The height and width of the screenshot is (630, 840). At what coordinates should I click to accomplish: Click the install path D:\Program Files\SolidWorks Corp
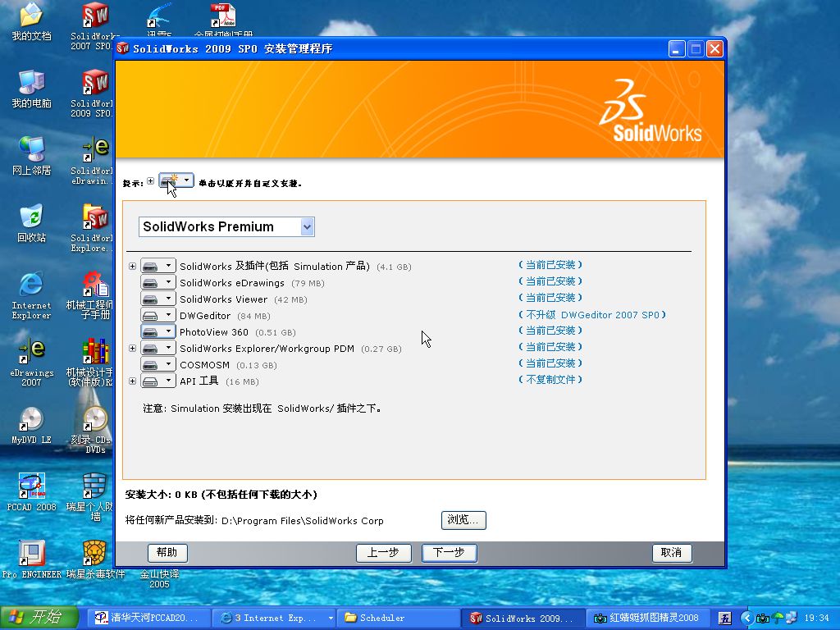[x=302, y=521]
